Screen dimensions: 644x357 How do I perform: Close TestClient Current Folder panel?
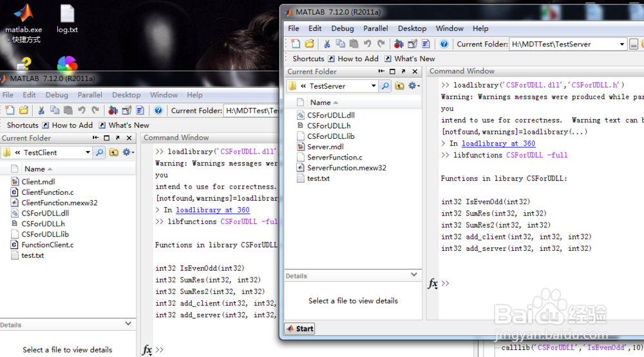point(129,138)
